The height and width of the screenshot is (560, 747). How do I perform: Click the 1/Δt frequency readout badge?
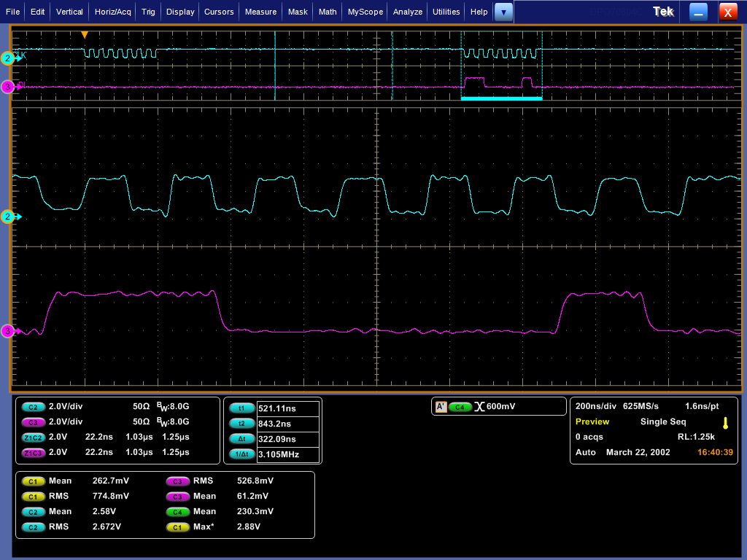[241, 454]
